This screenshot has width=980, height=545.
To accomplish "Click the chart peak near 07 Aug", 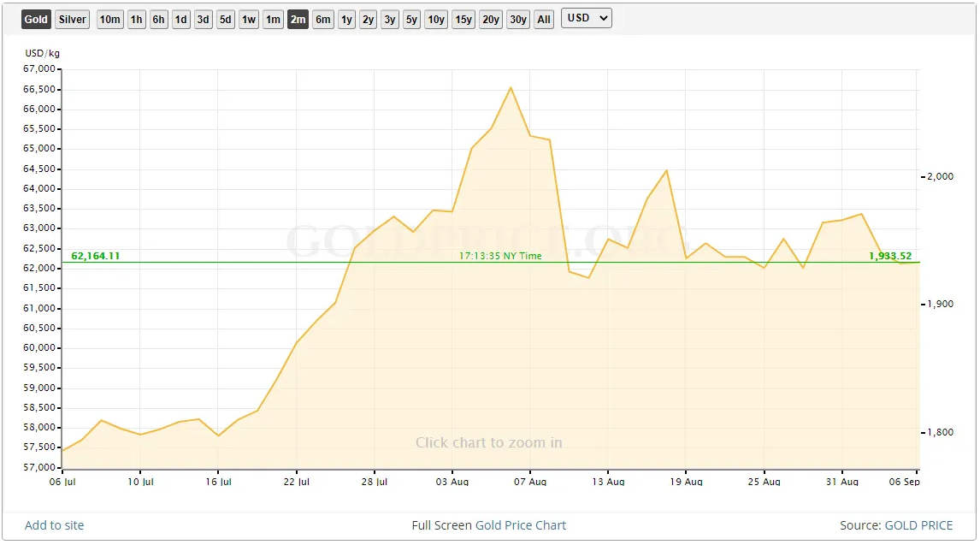I will point(511,88).
